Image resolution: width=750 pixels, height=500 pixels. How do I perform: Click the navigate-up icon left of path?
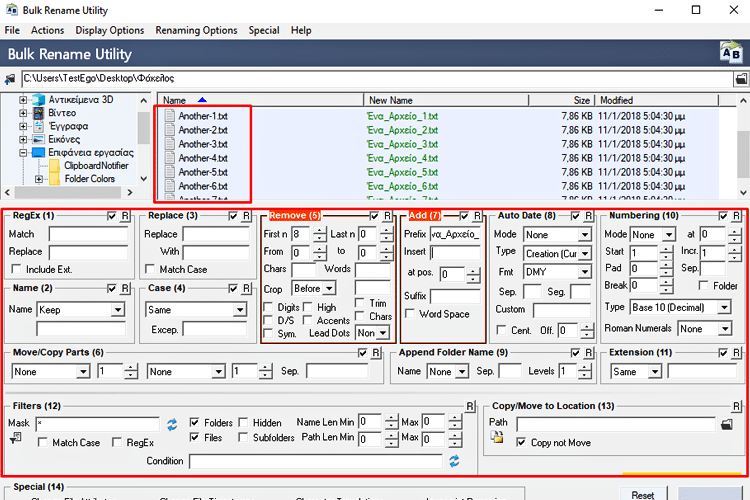[x=10, y=79]
